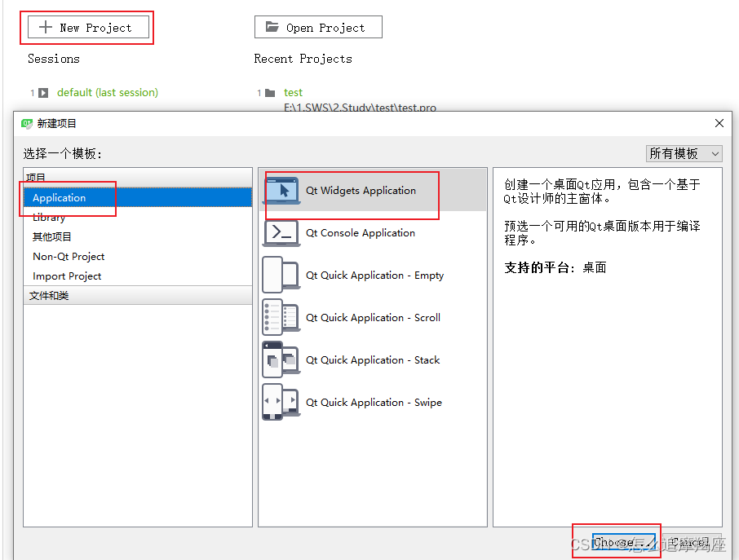Select the Library category

pyautogui.click(x=50, y=217)
